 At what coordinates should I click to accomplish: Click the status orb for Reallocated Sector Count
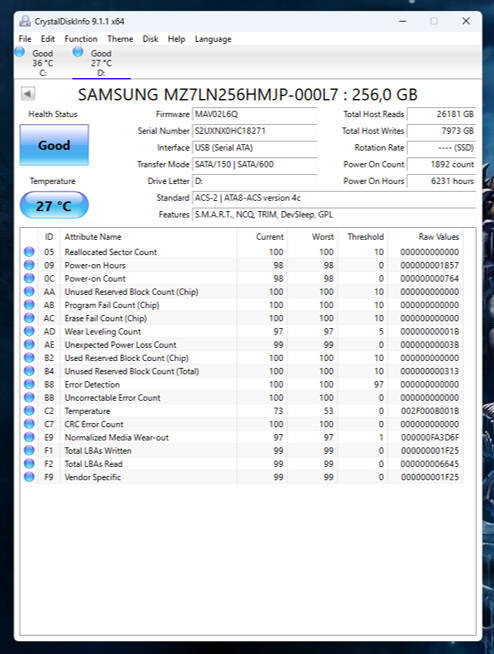click(29, 252)
